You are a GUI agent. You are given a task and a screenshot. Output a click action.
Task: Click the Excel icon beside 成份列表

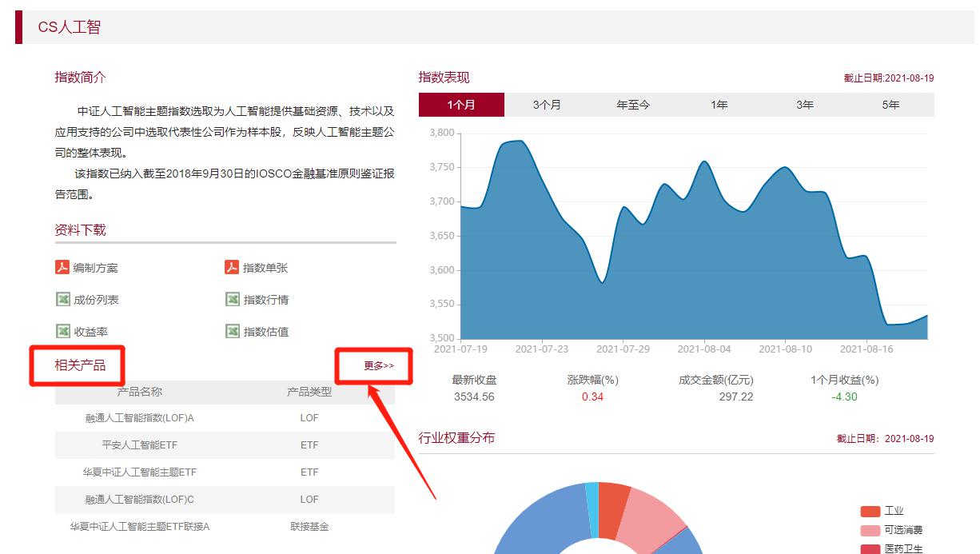coord(62,300)
